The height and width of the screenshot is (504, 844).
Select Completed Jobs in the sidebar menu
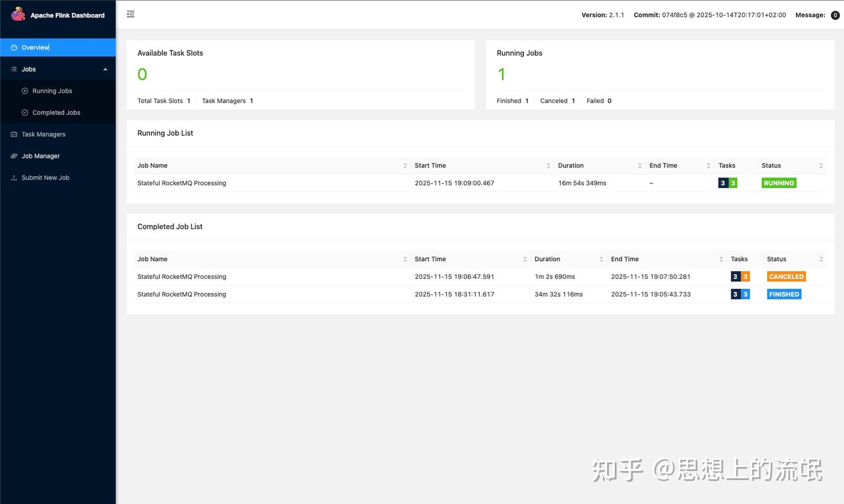coord(56,113)
